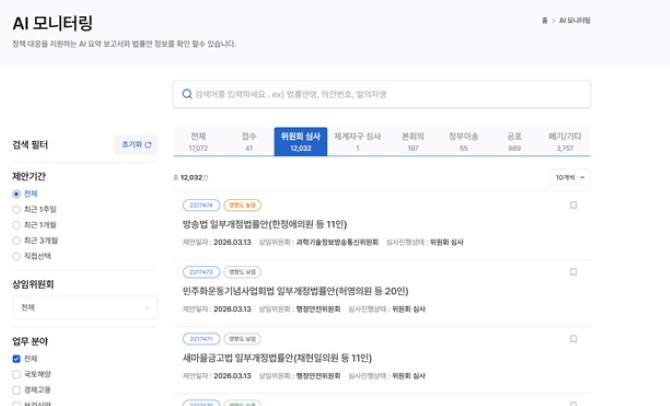
Task: Open 민주화운동기념사업회법 일부개정법률안 bill title
Action: point(295,290)
